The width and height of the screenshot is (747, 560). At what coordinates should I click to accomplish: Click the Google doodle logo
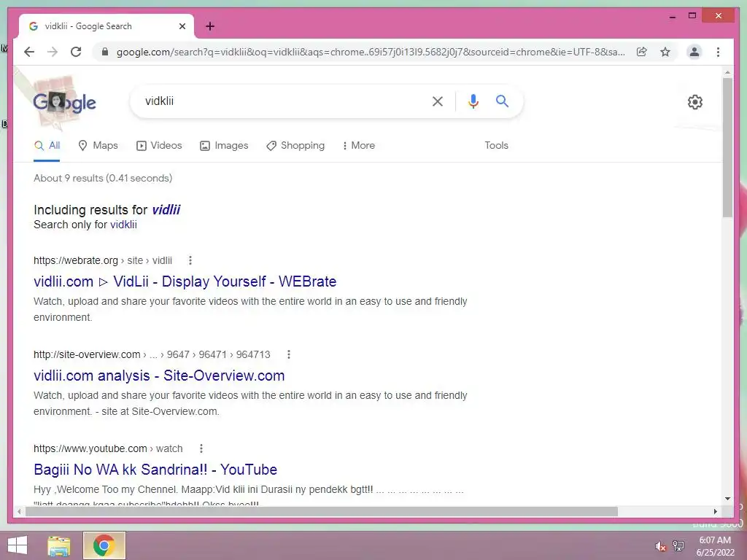64,102
